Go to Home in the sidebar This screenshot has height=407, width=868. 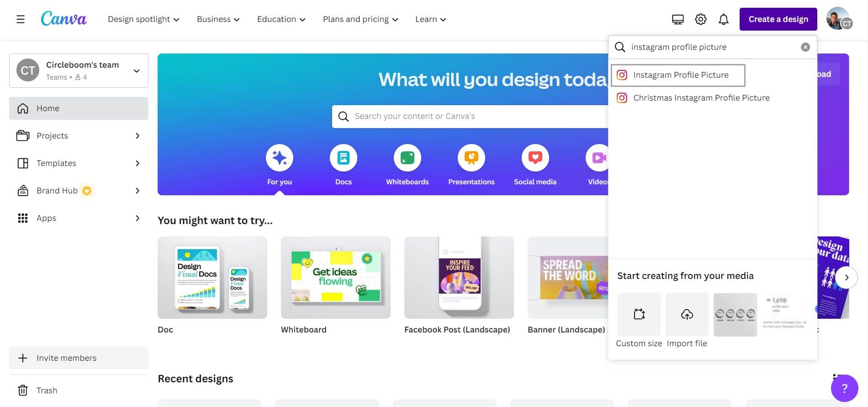tap(79, 108)
